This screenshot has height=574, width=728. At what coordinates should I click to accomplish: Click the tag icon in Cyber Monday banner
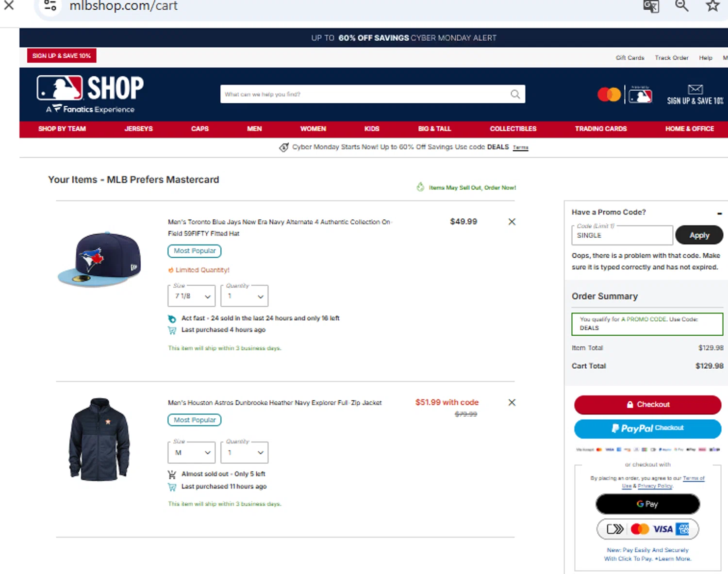click(x=284, y=147)
